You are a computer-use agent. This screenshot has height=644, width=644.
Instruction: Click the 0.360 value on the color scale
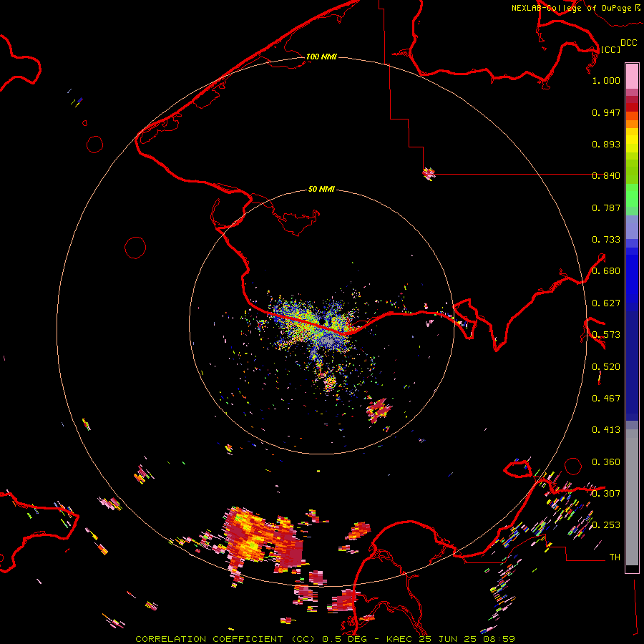pyautogui.click(x=606, y=462)
